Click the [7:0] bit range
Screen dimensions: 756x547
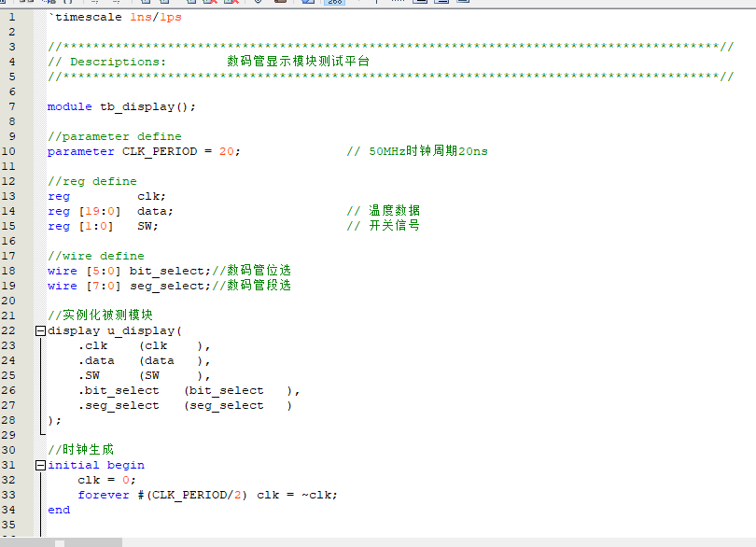104,286
